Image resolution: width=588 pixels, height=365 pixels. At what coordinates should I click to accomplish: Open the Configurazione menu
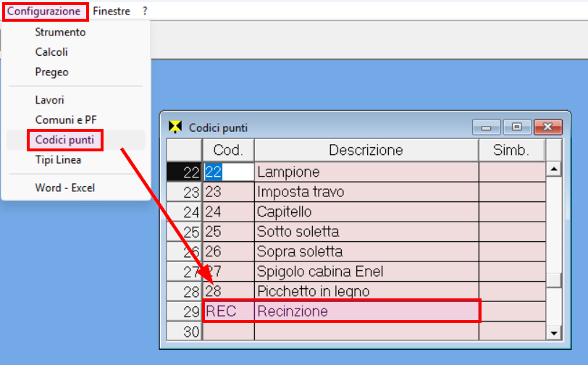point(44,12)
